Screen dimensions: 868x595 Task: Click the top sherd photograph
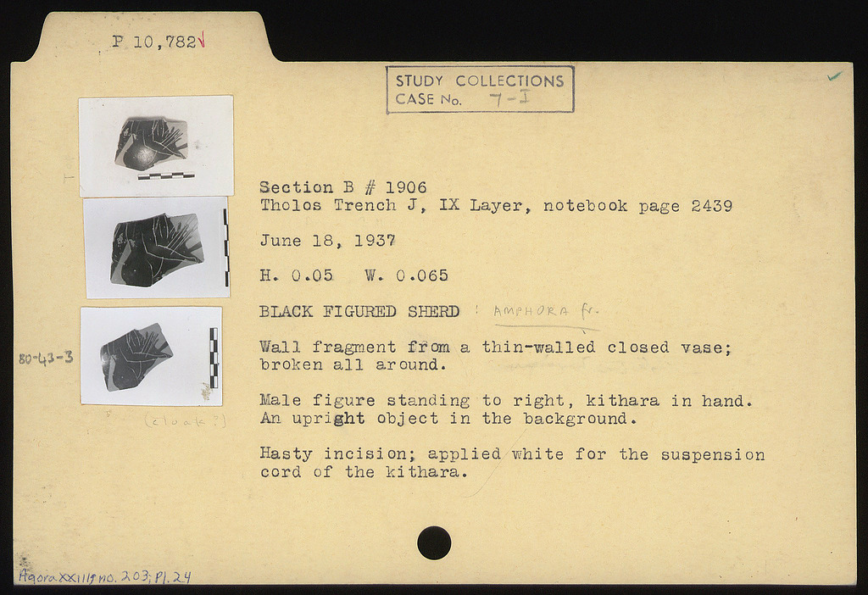(x=156, y=145)
